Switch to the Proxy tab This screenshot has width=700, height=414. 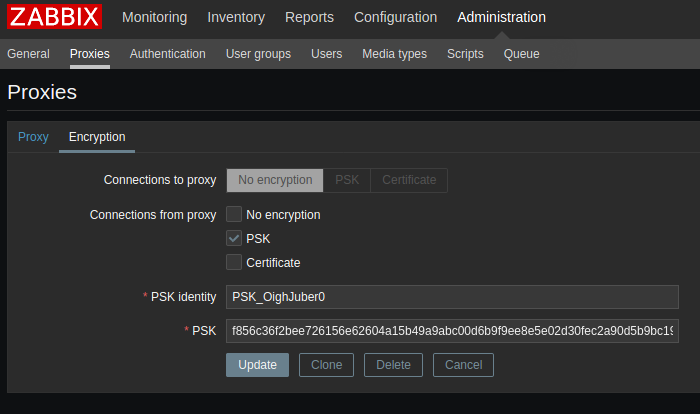33,137
